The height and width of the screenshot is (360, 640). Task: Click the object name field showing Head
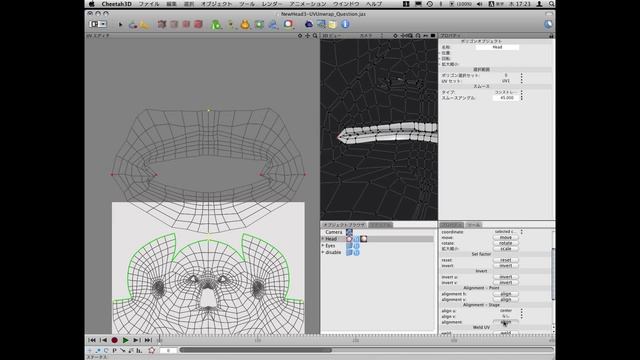[x=497, y=47]
